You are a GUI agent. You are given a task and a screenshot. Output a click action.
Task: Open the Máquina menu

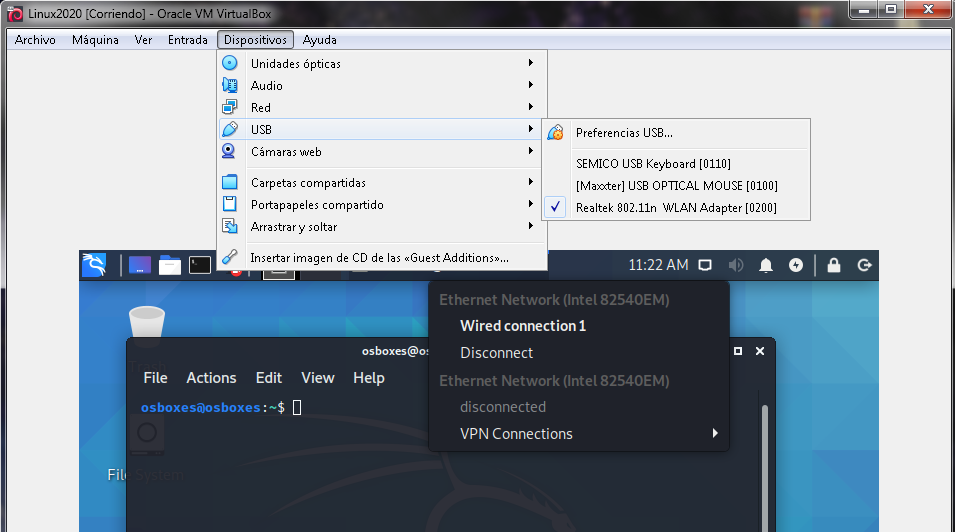point(95,40)
